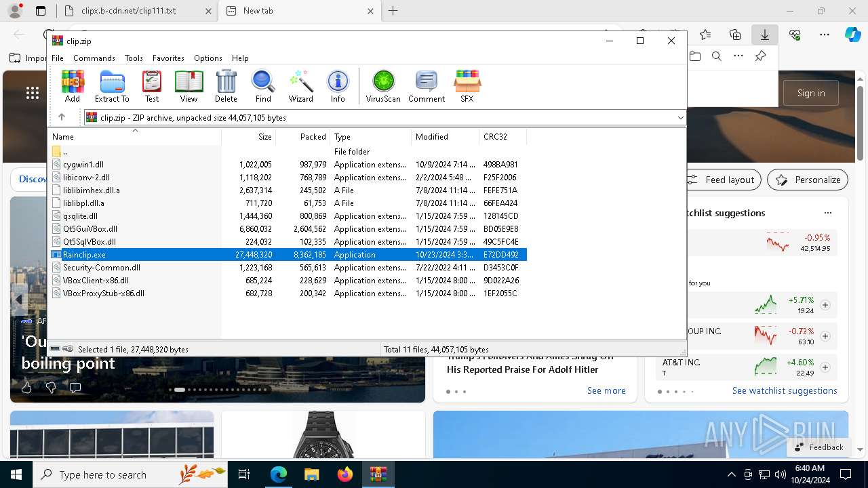Viewport: 868px width, 488px height.
Task: Click the Personalize button
Action: click(x=808, y=180)
